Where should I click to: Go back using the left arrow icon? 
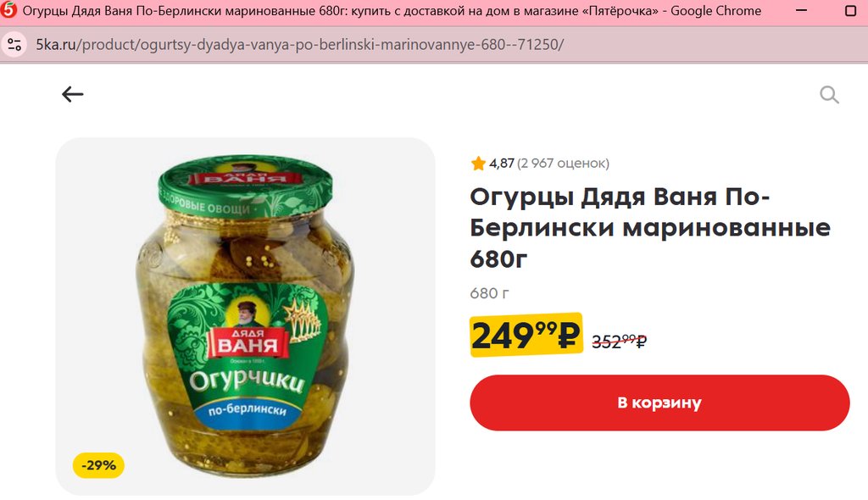tap(73, 94)
